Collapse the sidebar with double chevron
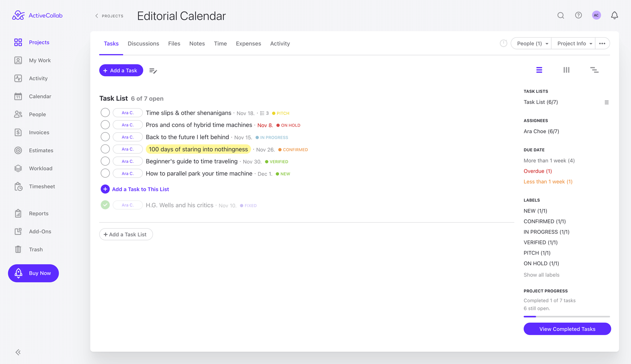This screenshot has width=631, height=364. pyautogui.click(x=18, y=352)
